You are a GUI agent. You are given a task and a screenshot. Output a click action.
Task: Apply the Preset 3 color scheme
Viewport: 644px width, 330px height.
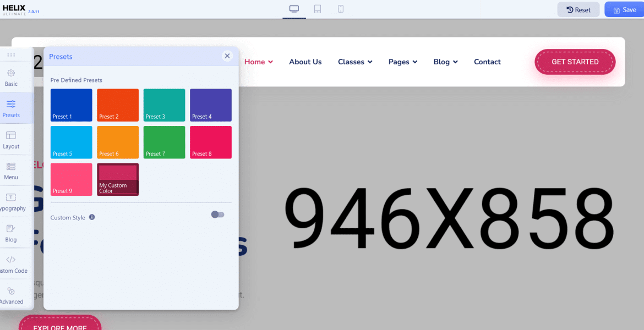[x=164, y=105]
